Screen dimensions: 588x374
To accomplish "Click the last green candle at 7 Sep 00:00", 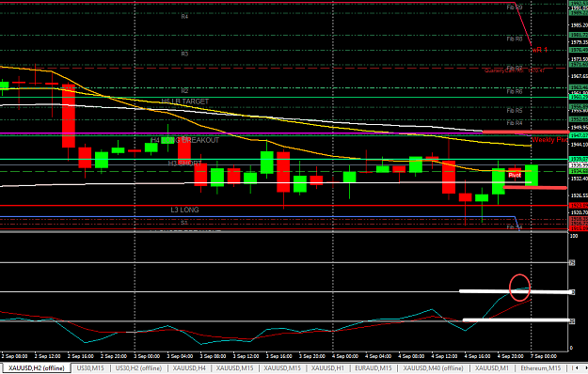I will [x=532, y=175].
